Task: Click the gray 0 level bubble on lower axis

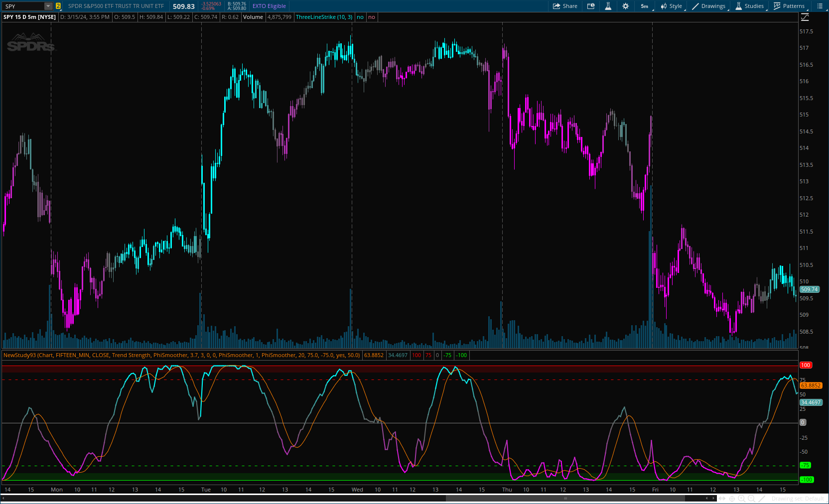Action: click(803, 422)
